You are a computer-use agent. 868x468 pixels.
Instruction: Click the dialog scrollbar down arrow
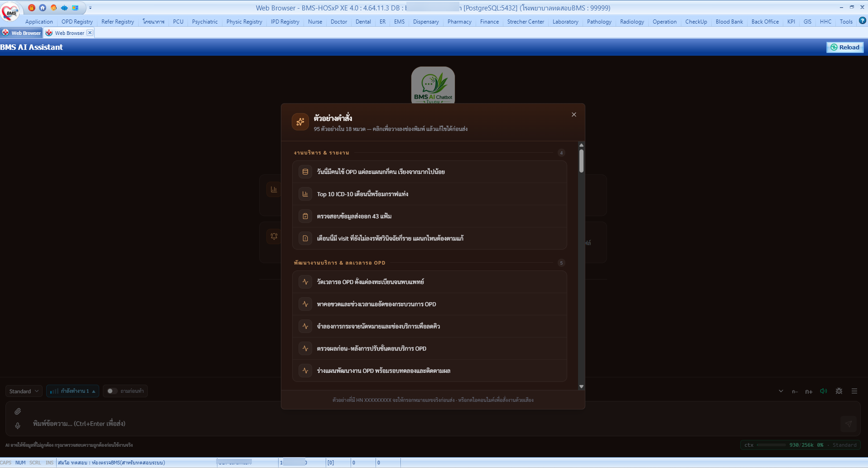pos(581,386)
